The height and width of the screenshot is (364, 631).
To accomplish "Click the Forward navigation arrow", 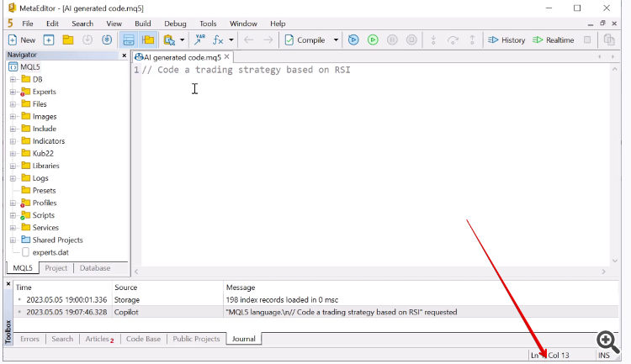I will 268,40.
